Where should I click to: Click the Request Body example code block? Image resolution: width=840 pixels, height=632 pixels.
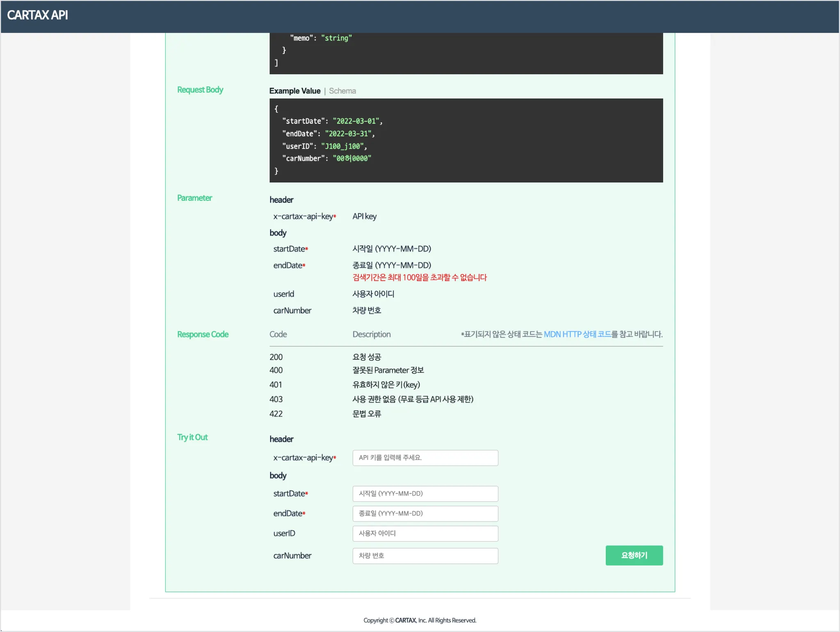point(466,140)
